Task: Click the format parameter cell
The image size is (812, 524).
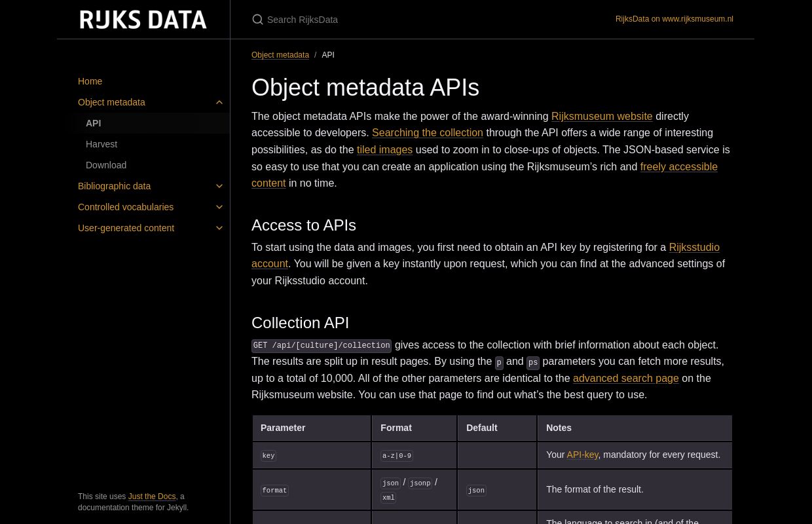Action: (312, 490)
